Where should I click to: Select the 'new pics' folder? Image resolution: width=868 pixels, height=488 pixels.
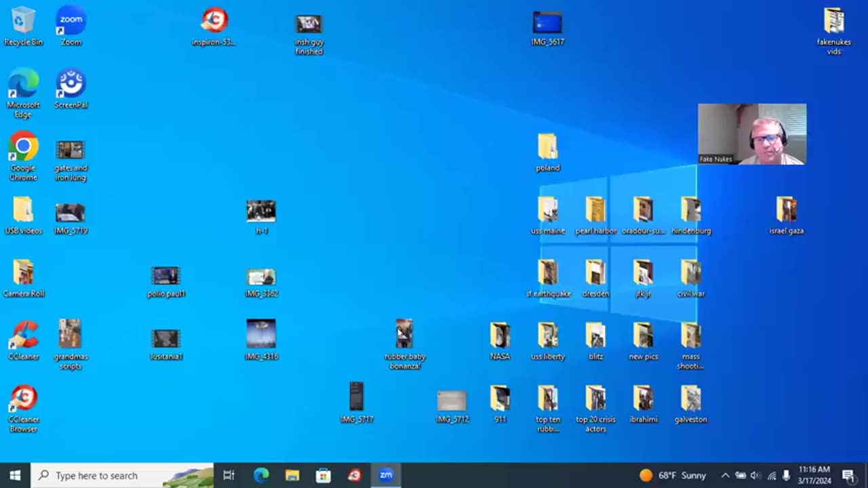[x=643, y=341]
